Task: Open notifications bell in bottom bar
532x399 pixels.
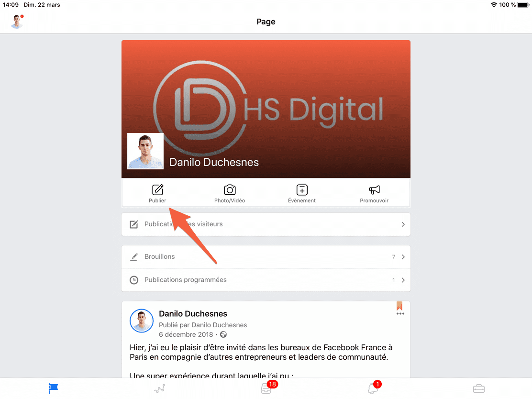Action: 373,388
